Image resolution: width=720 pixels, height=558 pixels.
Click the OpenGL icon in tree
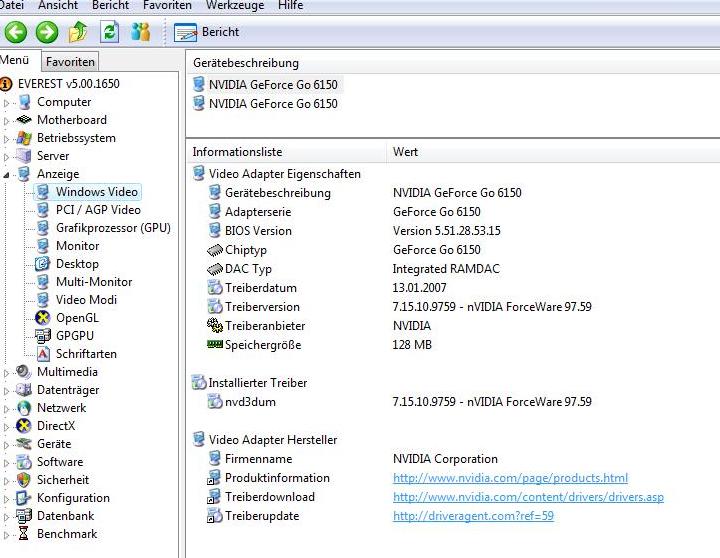coord(43,318)
